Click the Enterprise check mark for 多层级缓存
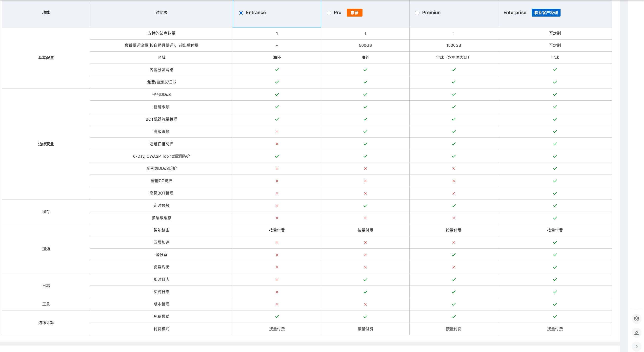Screen dimensions: 644x352 [555, 218]
